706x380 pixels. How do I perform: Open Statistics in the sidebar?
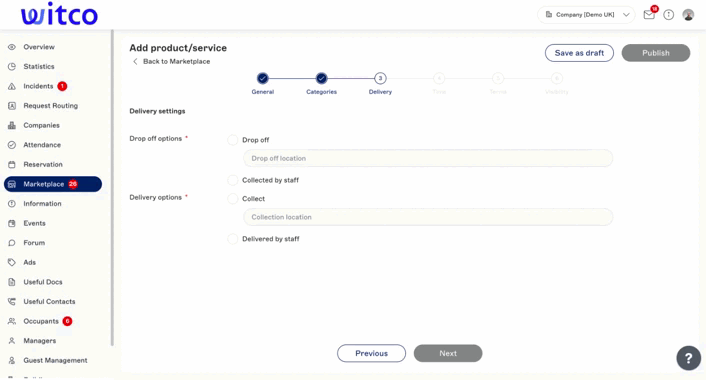click(39, 67)
